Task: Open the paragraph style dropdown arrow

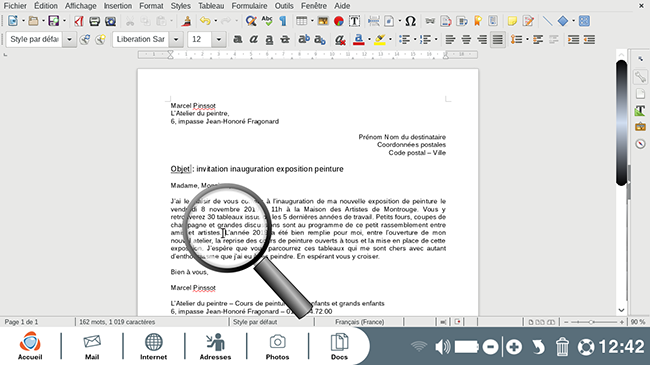Action: coord(69,39)
